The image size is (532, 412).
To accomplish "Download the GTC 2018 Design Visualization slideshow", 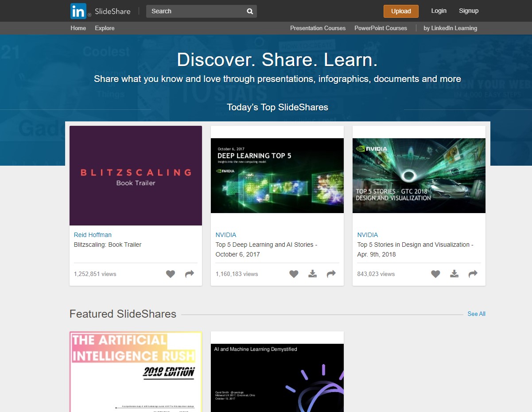I will 454,274.
